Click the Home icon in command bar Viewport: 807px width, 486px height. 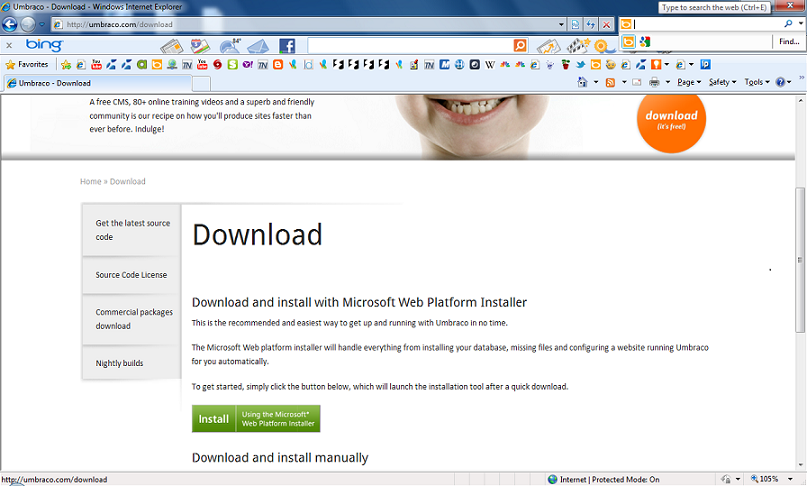583,82
